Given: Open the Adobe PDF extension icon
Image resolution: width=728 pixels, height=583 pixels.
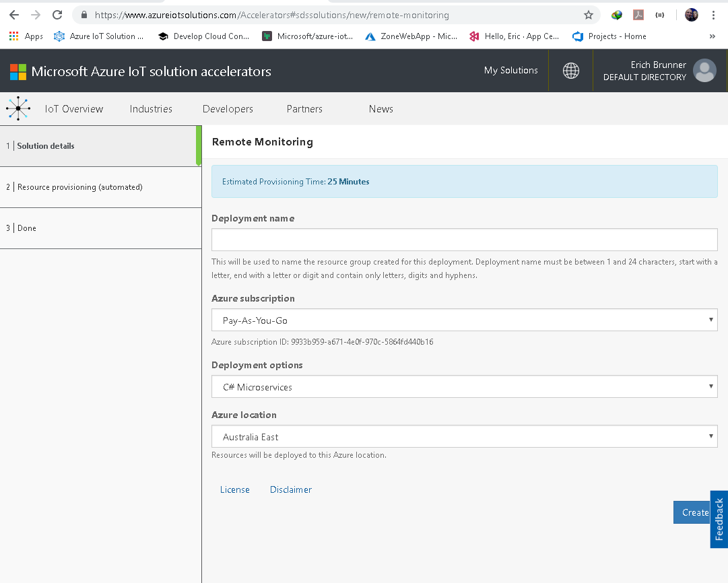Looking at the screenshot, I should coord(638,14).
